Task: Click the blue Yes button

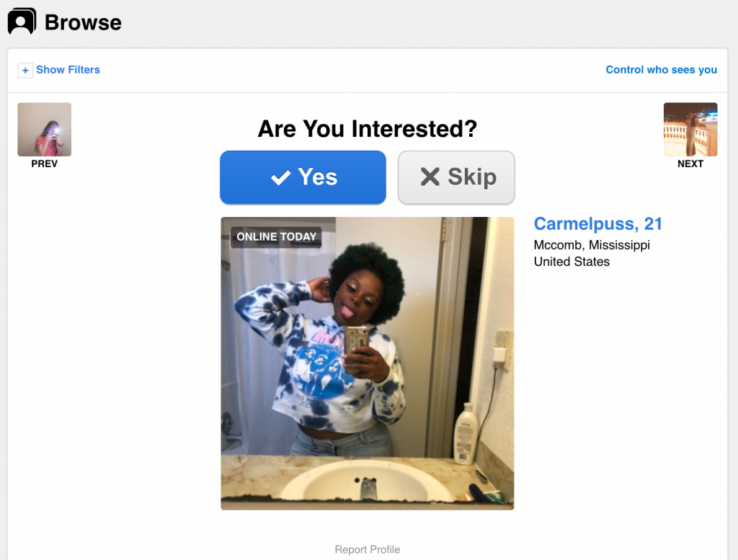Action: coord(303,177)
